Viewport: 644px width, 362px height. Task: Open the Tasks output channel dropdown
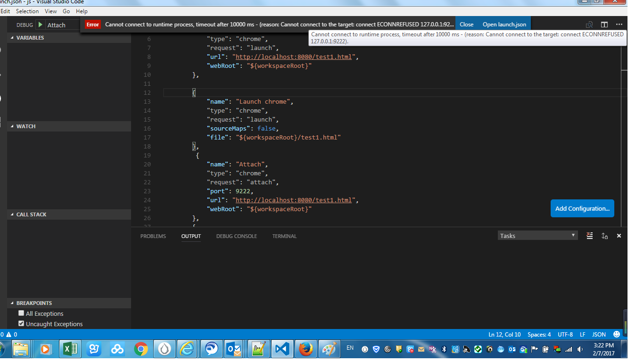click(537, 236)
